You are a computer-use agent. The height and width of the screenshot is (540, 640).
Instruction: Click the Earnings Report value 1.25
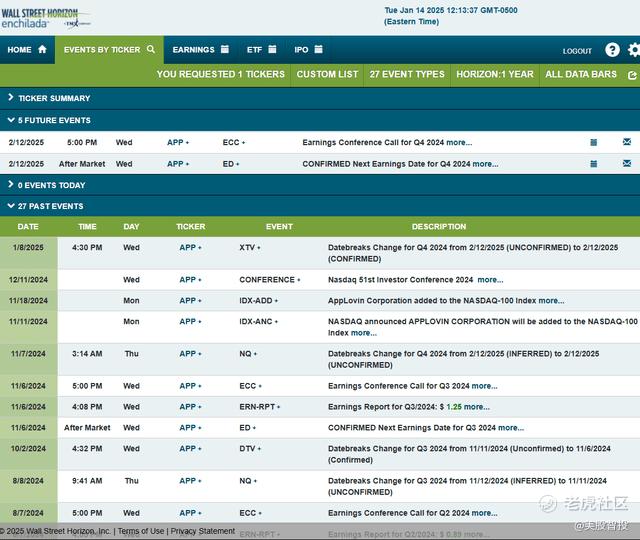coord(454,407)
